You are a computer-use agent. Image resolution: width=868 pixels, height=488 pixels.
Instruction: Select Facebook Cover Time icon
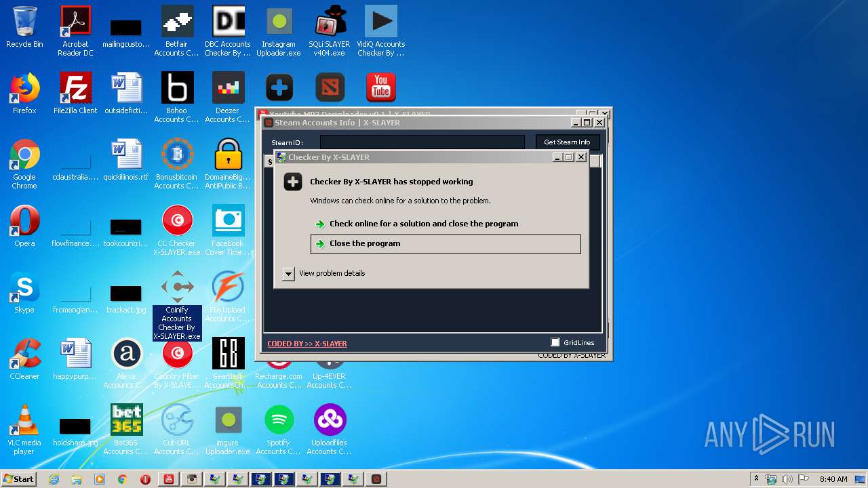(228, 230)
